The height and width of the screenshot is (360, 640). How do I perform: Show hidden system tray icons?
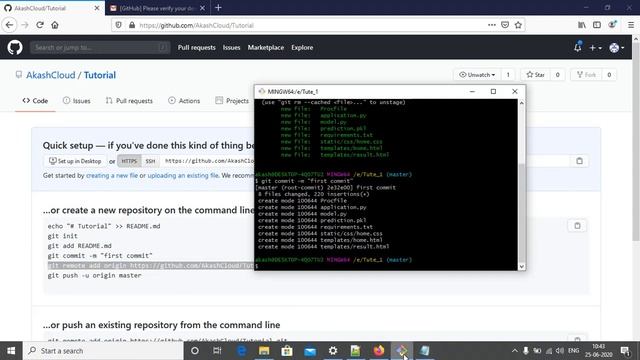514,351
